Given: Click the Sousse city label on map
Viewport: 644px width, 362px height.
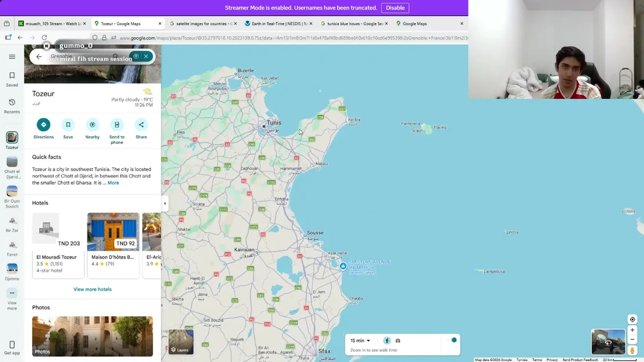Looking at the screenshot, I should (x=315, y=233).
